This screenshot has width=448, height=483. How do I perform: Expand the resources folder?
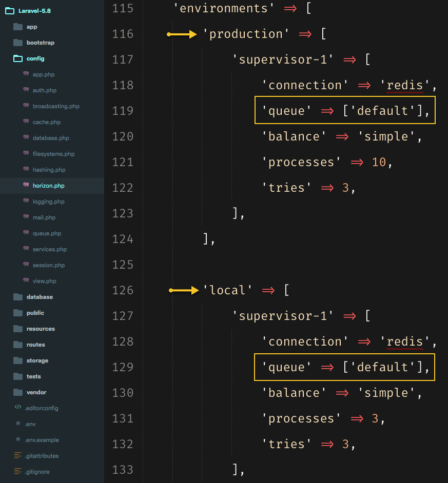click(41, 329)
